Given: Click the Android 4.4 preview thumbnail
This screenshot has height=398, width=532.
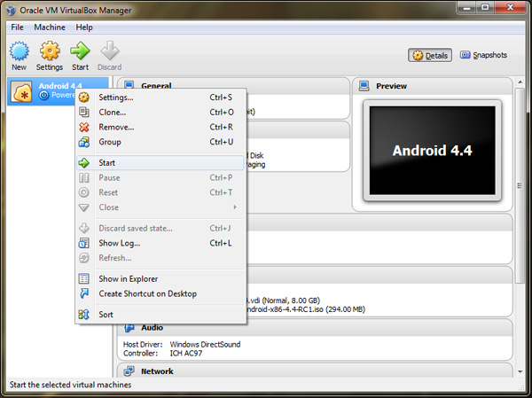Looking at the screenshot, I should pyautogui.click(x=433, y=151).
